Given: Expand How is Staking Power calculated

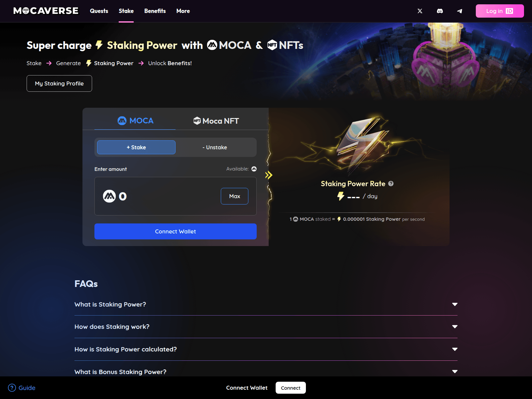Looking at the screenshot, I should click(x=266, y=349).
